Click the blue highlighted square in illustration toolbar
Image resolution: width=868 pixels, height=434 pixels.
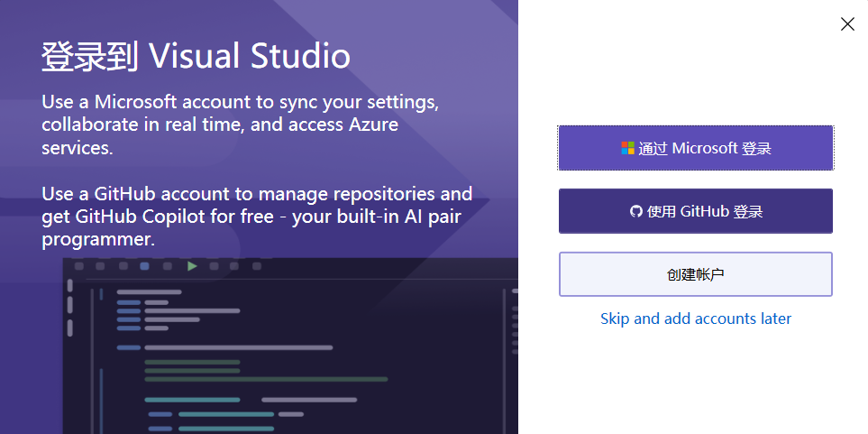(145, 266)
